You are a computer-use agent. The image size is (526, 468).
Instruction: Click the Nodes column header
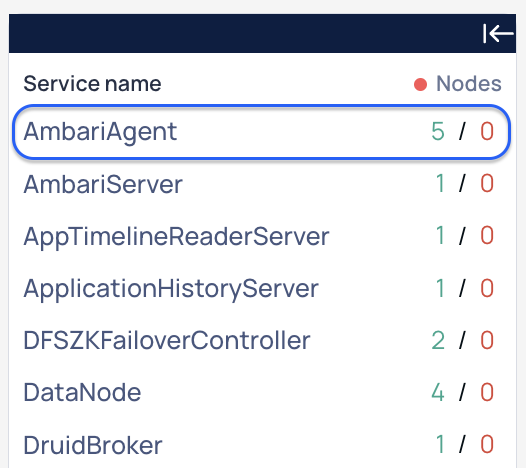pos(469,84)
